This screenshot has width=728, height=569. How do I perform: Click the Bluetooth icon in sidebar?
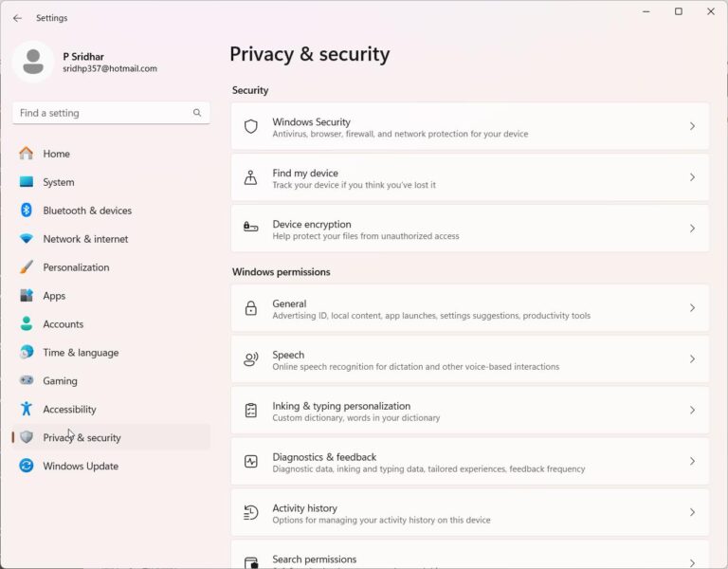27,210
